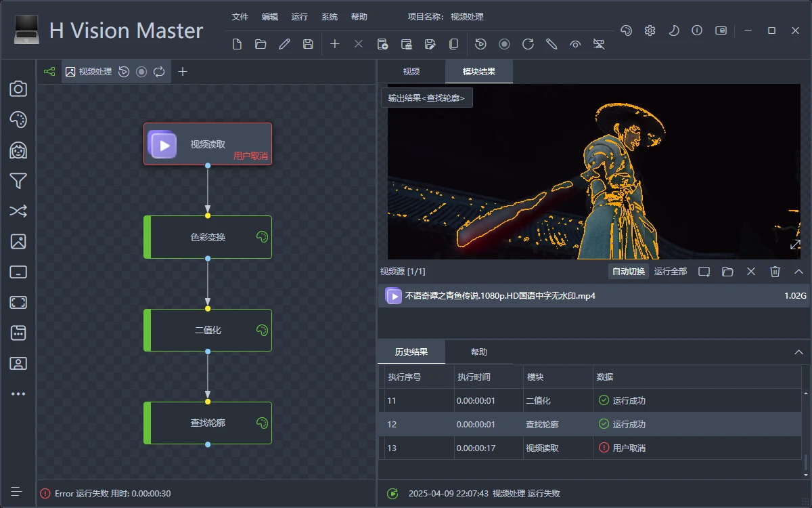This screenshot has height=508, width=812.
Task: Toggle the crossed-out monitor icon in toolbar
Action: pos(599,44)
